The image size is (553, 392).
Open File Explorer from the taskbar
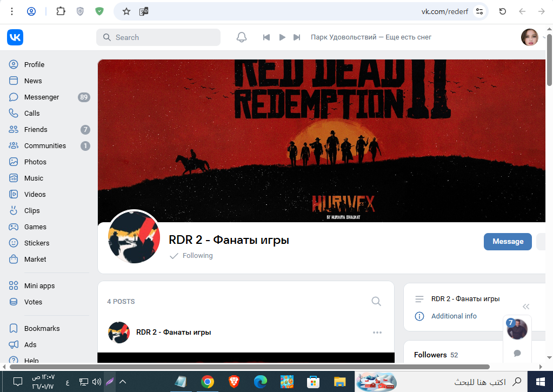pos(339,382)
